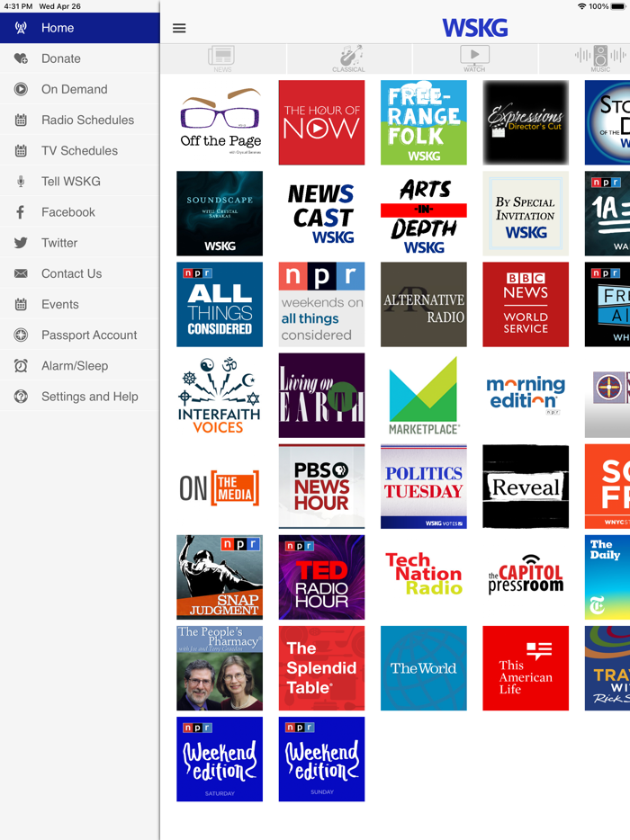Open the TED Radio Hour tile
Viewport: 630px width, 840px height.
click(321, 577)
